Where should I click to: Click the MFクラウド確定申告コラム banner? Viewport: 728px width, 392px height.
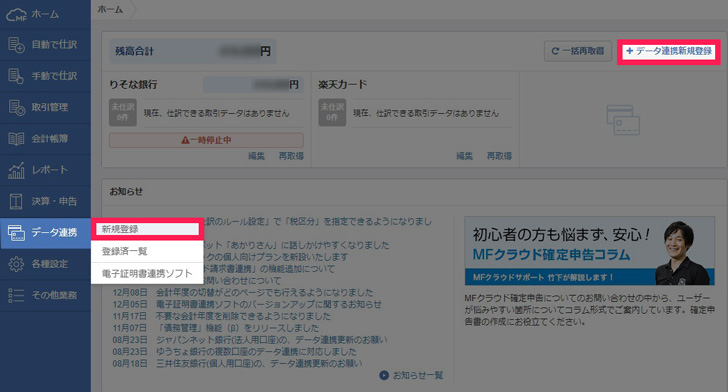tap(590, 251)
